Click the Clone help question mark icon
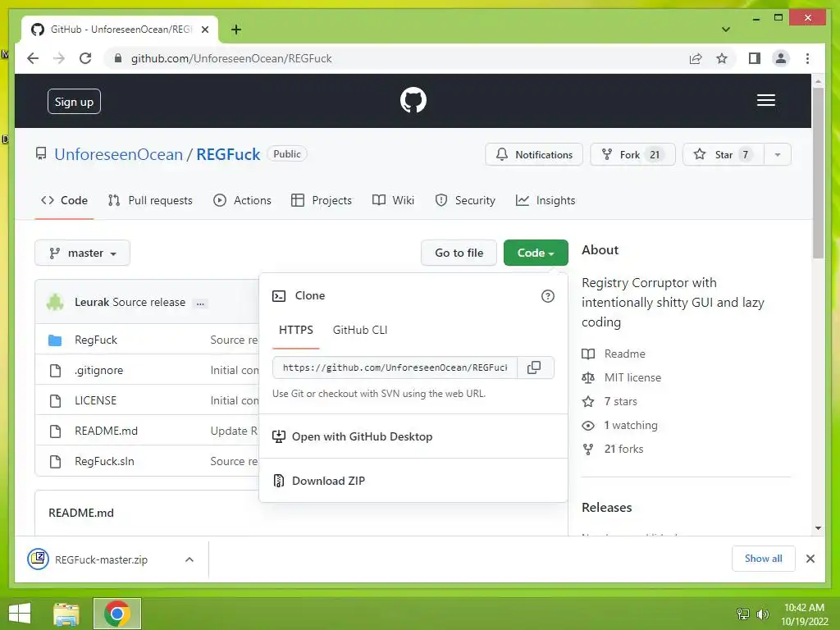The image size is (840, 630). click(x=547, y=295)
